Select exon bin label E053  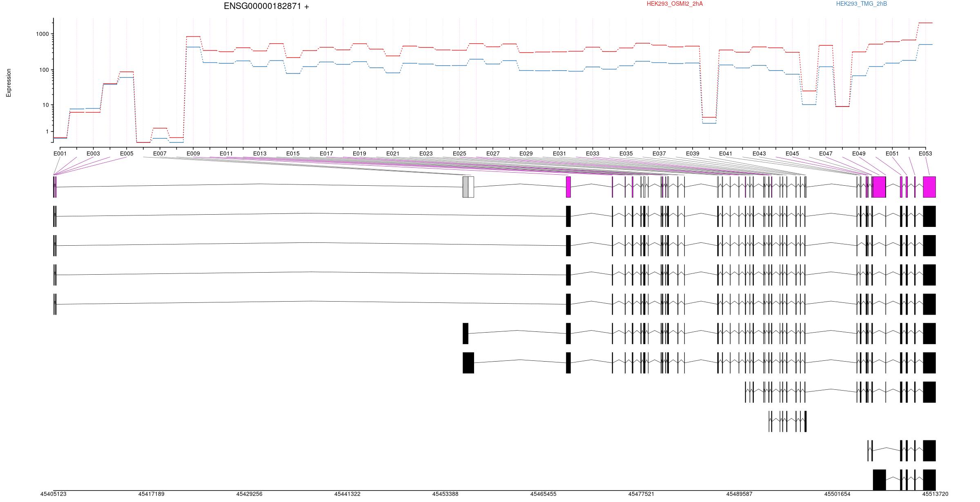pos(925,153)
